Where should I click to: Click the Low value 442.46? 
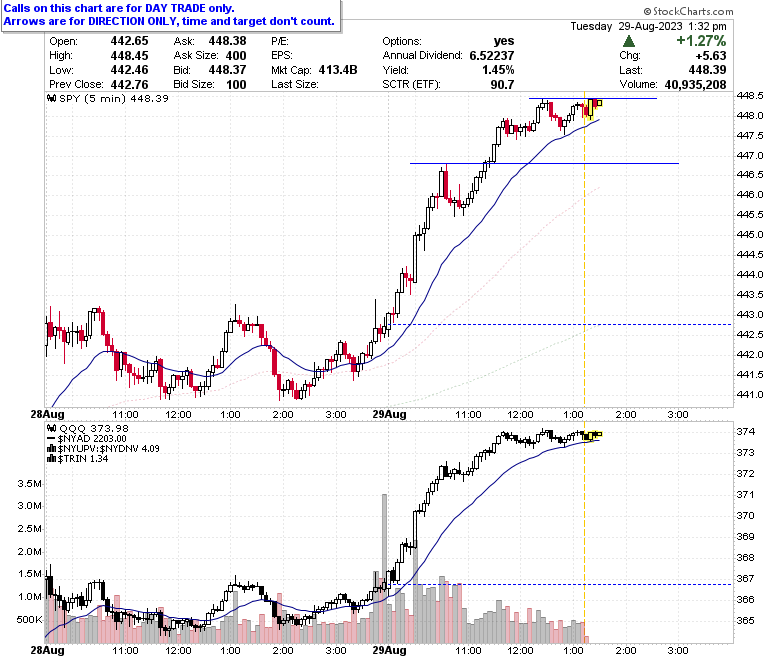(129, 70)
